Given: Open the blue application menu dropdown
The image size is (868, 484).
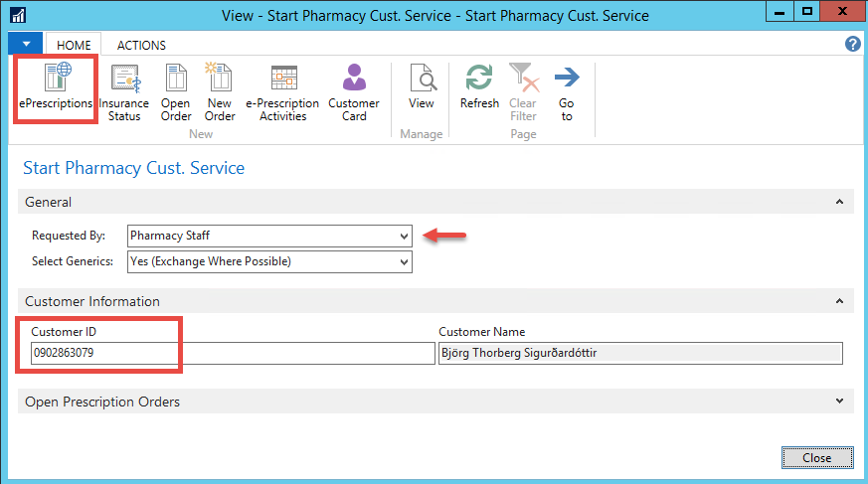Looking at the screenshot, I should pos(26,45).
